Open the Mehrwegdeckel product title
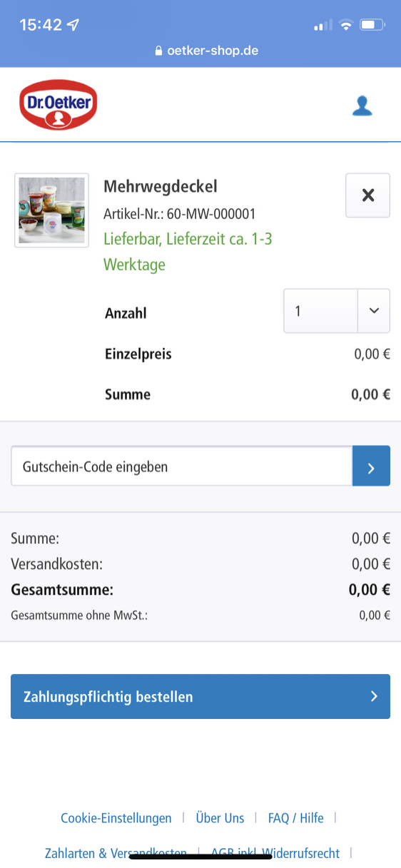Screen dimensions: 401x868 pos(161,187)
